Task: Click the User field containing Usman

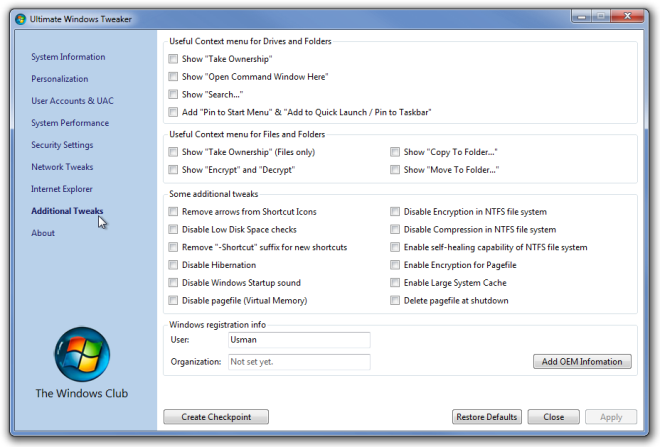Action: click(x=299, y=340)
